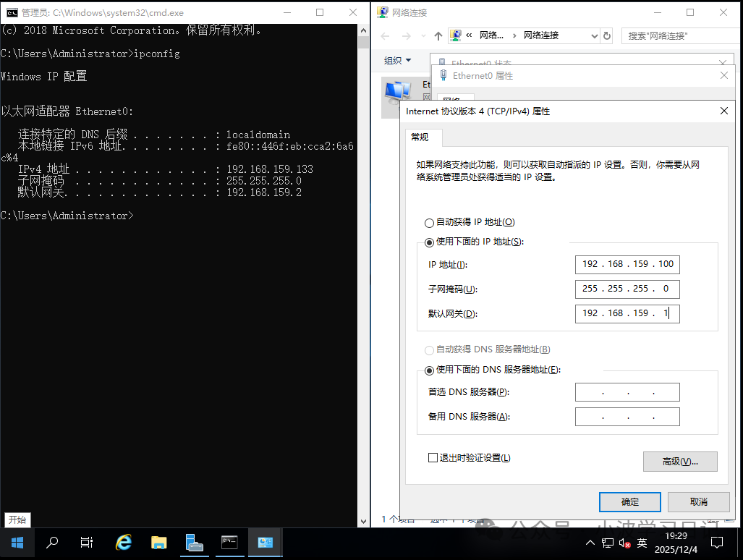
Task: Click the 备用 DNS 服务器 field
Action: point(627,417)
